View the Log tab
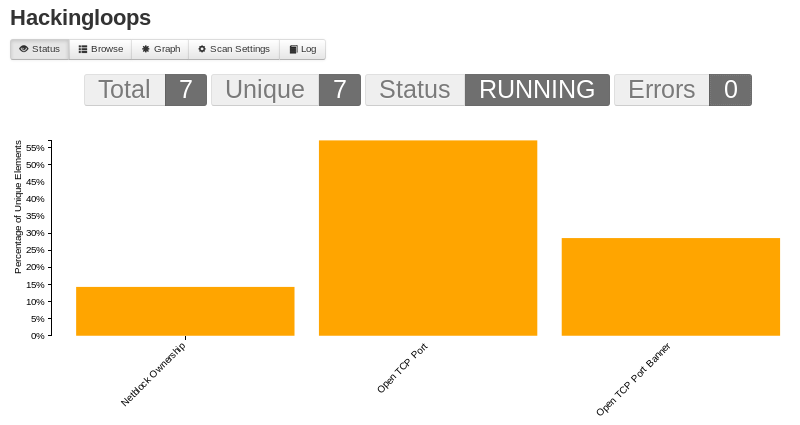Screen dimensions: 800x425 point(308,49)
